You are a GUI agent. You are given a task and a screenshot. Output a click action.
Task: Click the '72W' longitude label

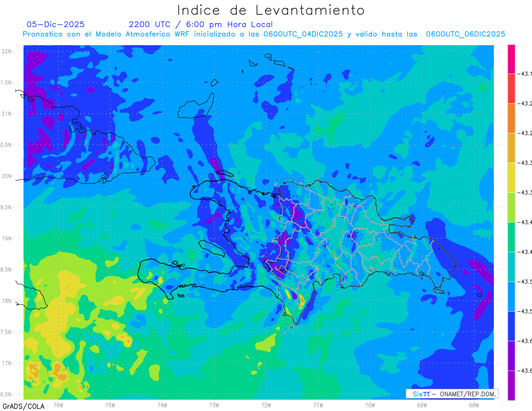click(x=266, y=405)
